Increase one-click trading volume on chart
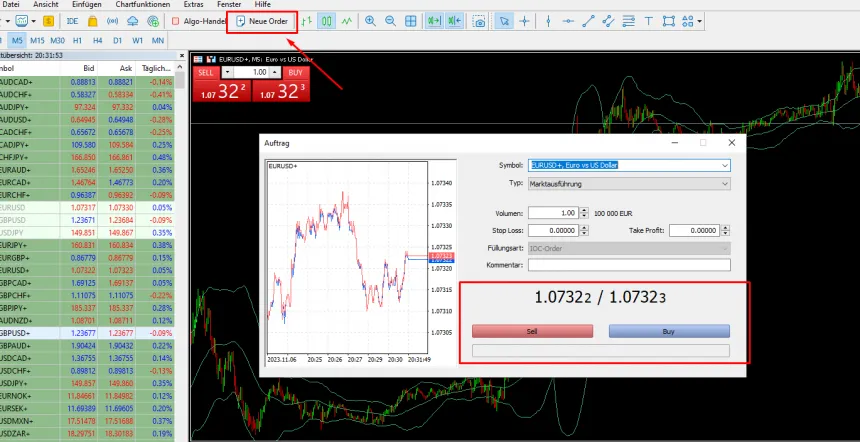Screen dimensions: 860x442 point(276,70)
